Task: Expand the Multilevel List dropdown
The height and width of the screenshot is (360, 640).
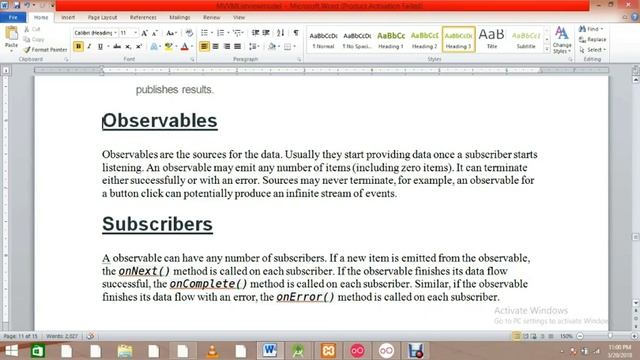Action: pos(243,33)
